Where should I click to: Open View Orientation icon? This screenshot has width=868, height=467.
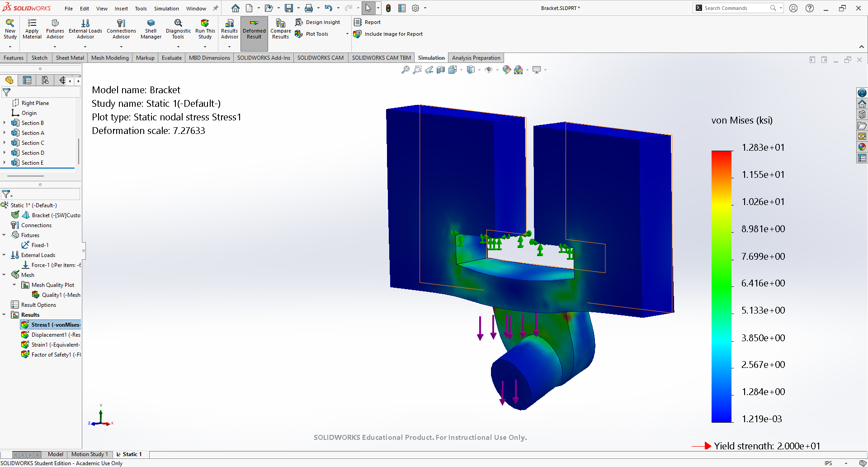pyautogui.click(x=453, y=70)
